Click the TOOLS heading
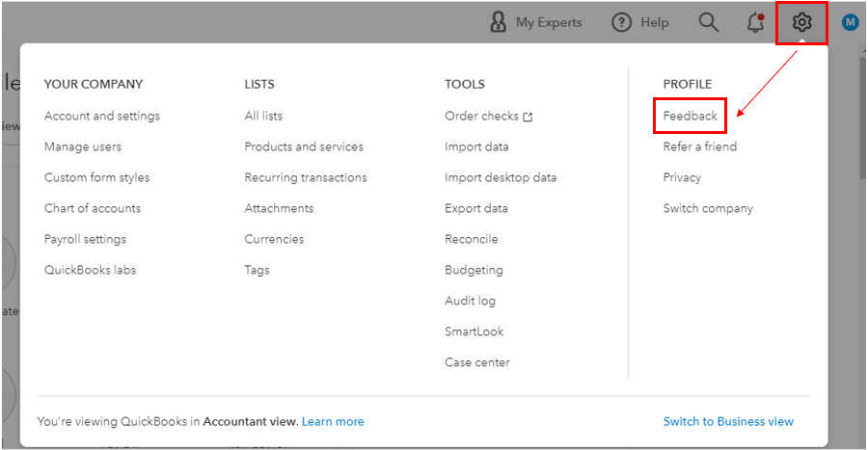Screen dimensions: 868x450 click(465, 85)
